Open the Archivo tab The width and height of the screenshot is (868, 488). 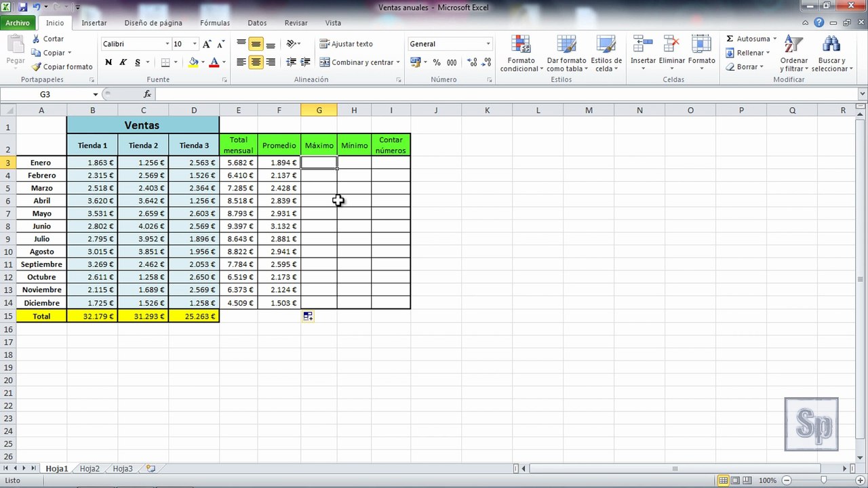coord(18,23)
